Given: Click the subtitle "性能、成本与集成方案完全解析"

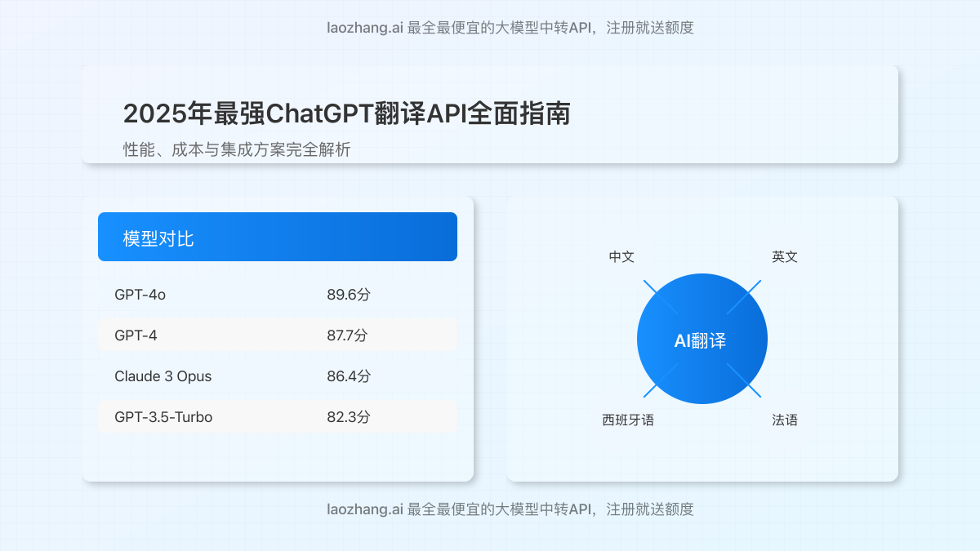Looking at the screenshot, I should point(237,150).
